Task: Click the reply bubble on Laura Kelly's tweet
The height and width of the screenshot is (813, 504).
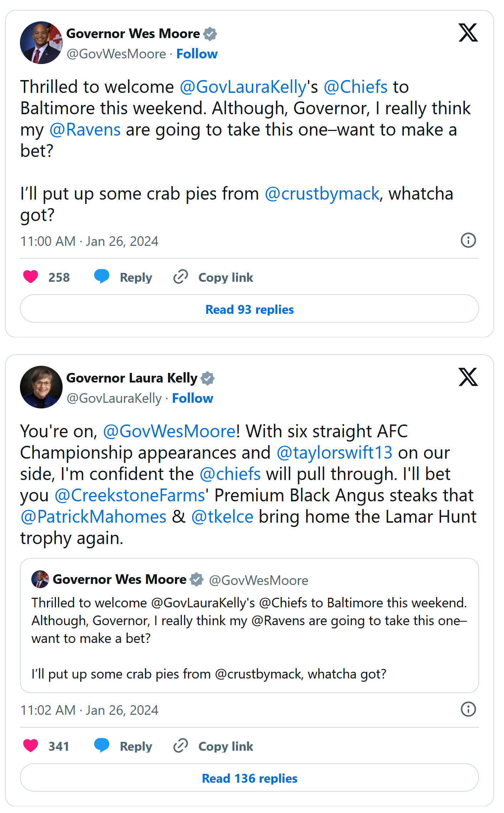Action: pyautogui.click(x=102, y=746)
